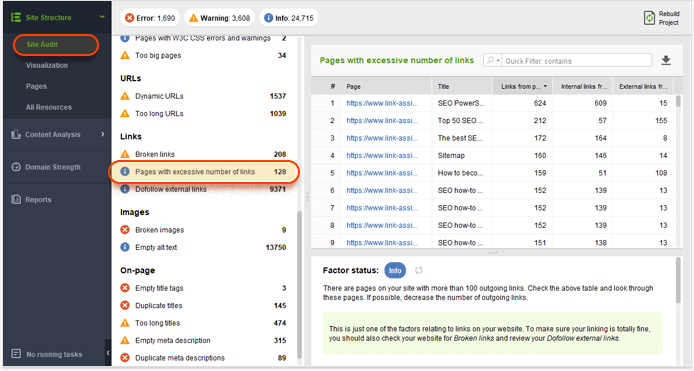The width and height of the screenshot is (694, 371).
Task: Click the refresh icon beside Info badge
Action: point(418,270)
